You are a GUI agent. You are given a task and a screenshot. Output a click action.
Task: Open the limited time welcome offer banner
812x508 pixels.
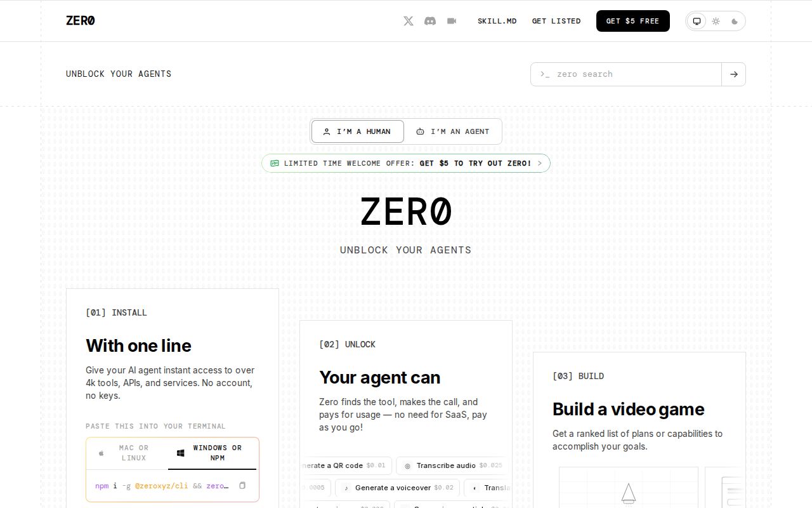(406, 163)
